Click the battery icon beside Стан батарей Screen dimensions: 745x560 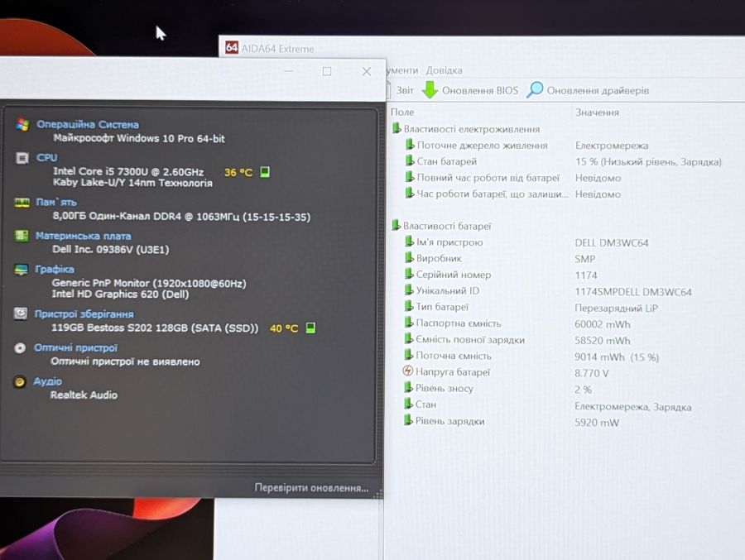coord(410,161)
